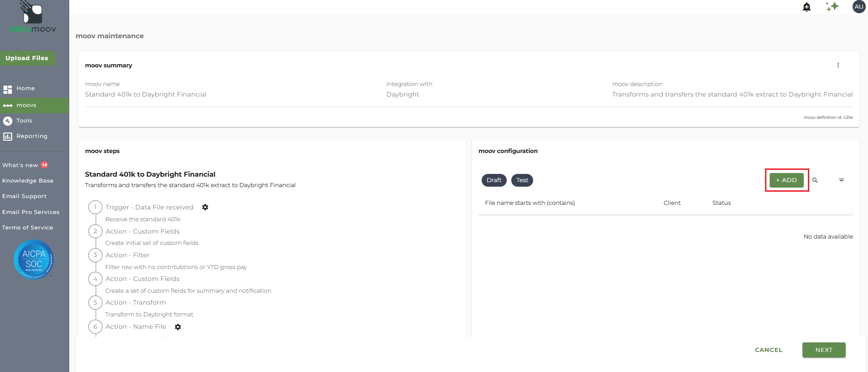Viewport: 868px width, 372px height.
Task: Click the AICPA SOC badge
Action: 34,259
